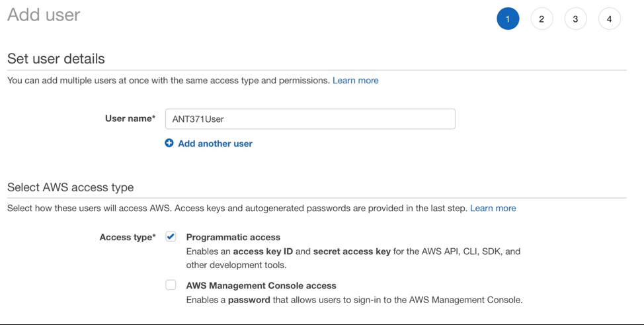This screenshot has height=325, width=644.
Task: Go to step 1 circle indicator
Action: click(508, 19)
